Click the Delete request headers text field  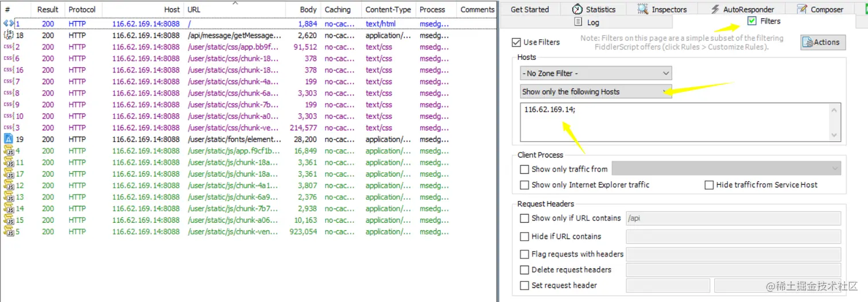point(733,270)
